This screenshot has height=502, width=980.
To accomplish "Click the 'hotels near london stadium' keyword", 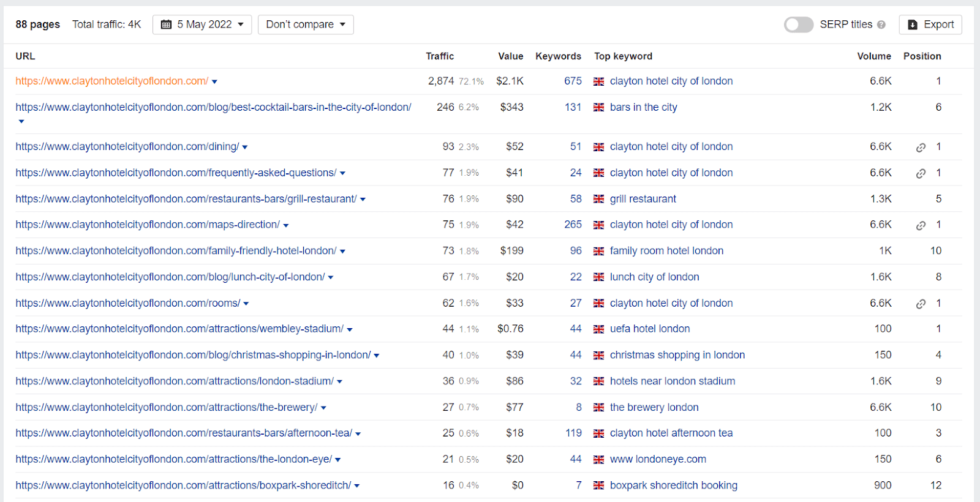I will coord(673,381).
